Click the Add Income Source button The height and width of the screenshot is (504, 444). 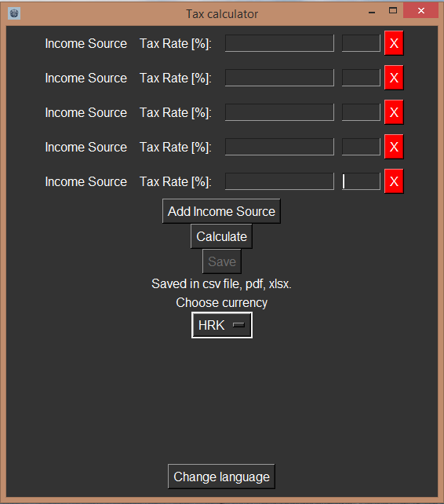221,211
